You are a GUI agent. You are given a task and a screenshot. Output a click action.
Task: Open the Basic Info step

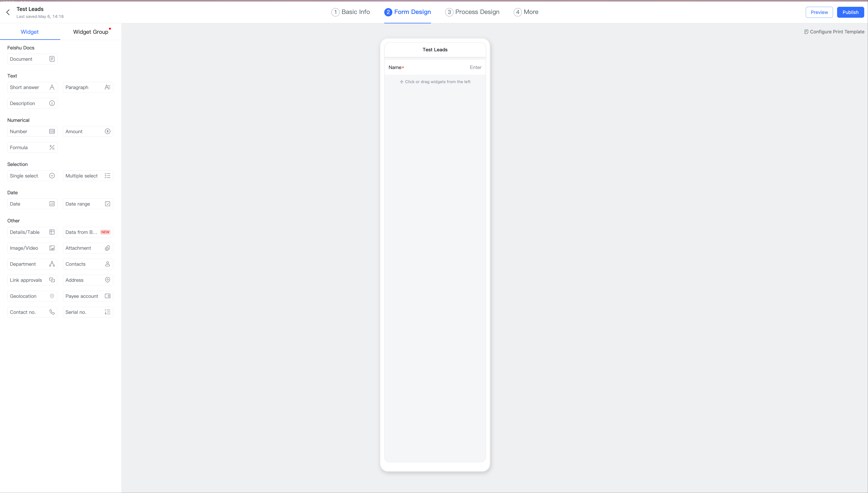(351, 12)
